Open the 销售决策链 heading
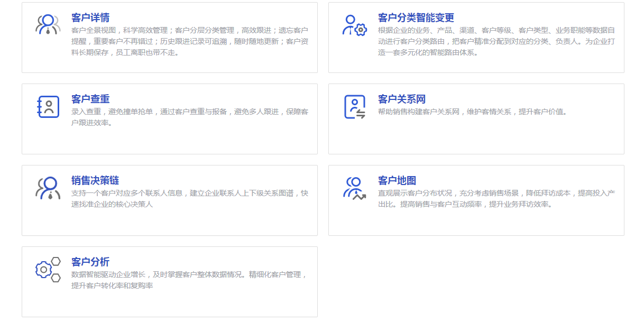The height and width of the screenshot is (322, 644). tap(95, 181)
